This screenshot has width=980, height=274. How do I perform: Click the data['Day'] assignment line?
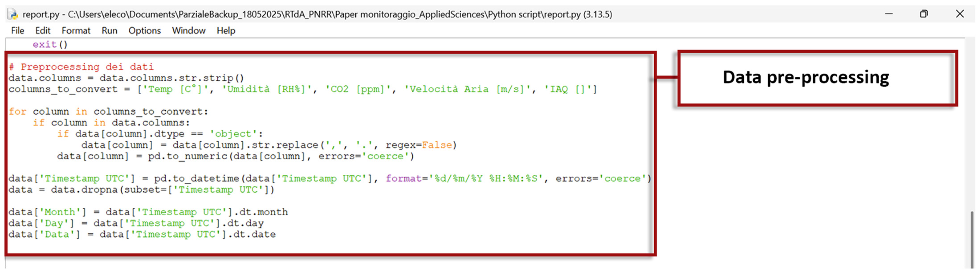pos(136,223)
